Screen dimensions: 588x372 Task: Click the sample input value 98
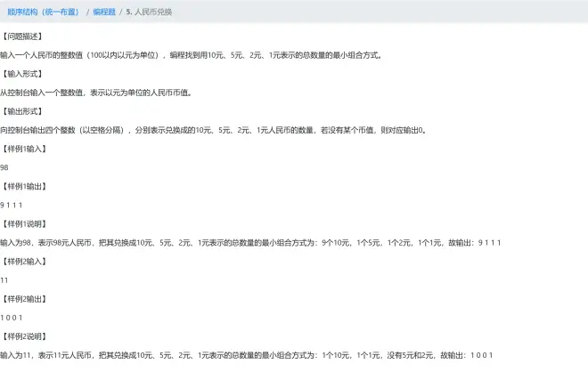pyautogui.click(x=4, y=167)
